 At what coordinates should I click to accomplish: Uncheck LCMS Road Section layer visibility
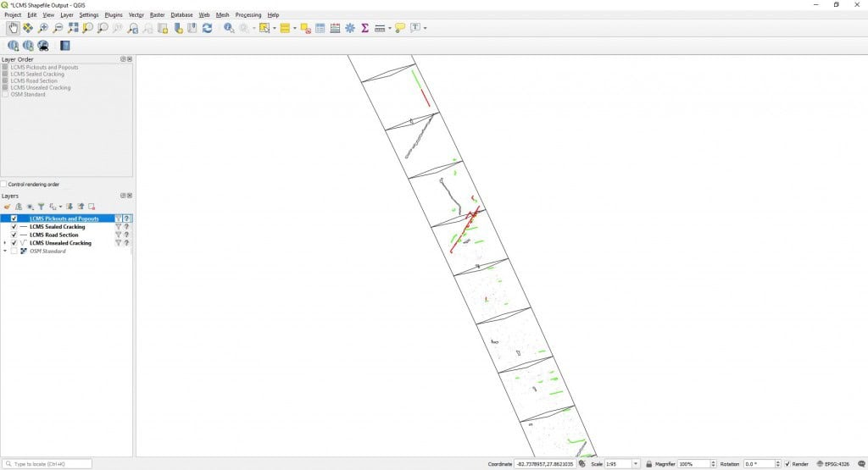click(14, 235)
